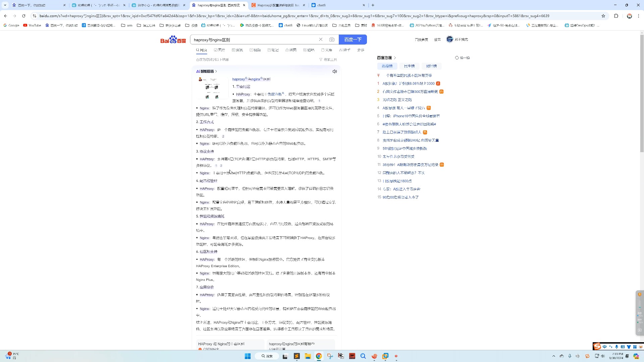Open the AI 智能回答 expander
This screenshot has width=644, height=362.
pos(207,71)
